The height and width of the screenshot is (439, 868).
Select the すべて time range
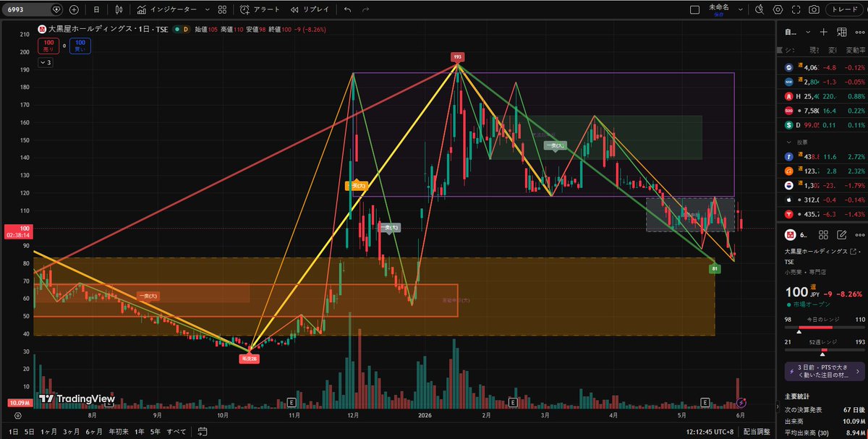click(178, 432)
